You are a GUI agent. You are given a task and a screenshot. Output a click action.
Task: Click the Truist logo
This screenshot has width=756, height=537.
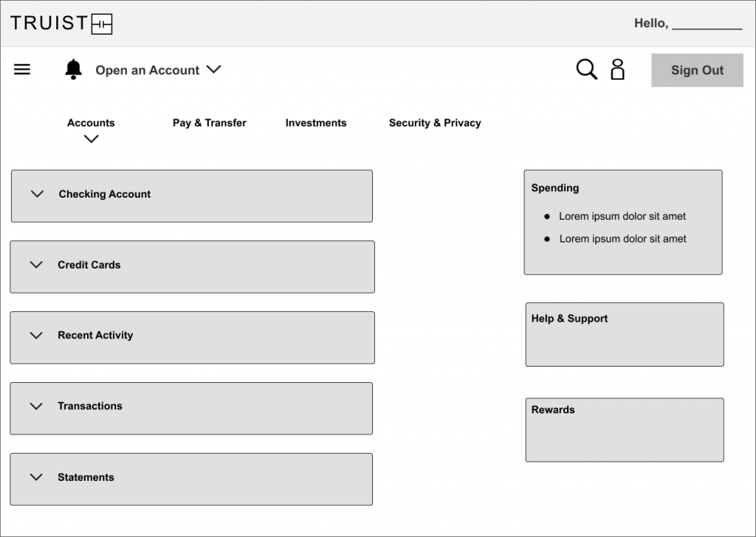point(61,24)
